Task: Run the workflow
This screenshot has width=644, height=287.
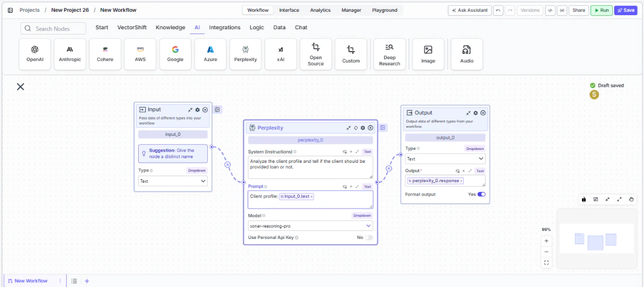Action: point(602,11)
